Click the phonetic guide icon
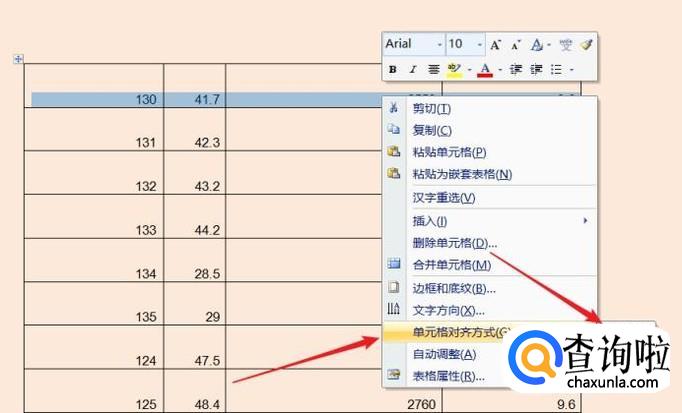The height and width of the screenshot is (413, 682). pyautogui.click(x=565, y=45)
